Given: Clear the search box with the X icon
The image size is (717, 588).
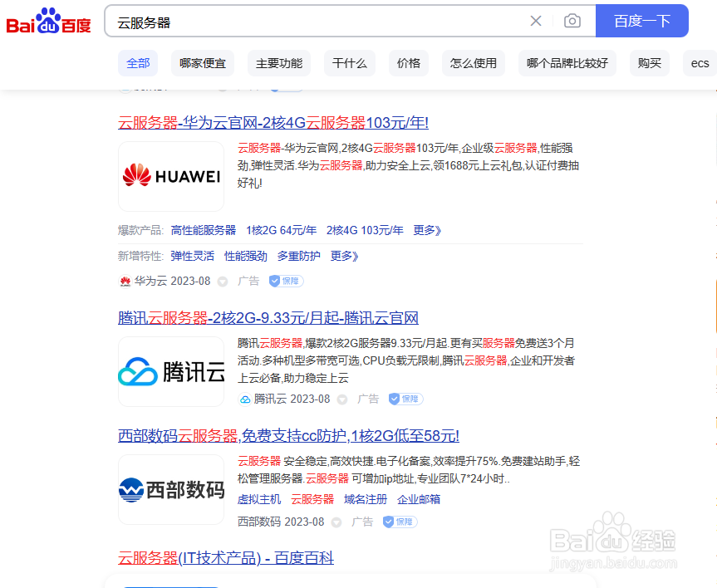Looking at the screenshot, I should (x=535, y=21).
